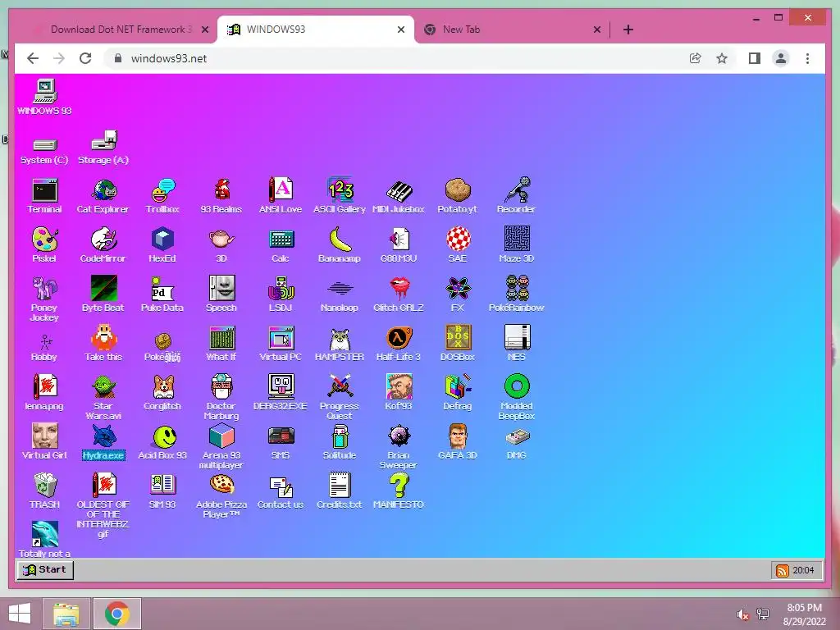This screenshot has height=630, width=840.
Task: Go back using browser back arrow
Action: [33, 58]
